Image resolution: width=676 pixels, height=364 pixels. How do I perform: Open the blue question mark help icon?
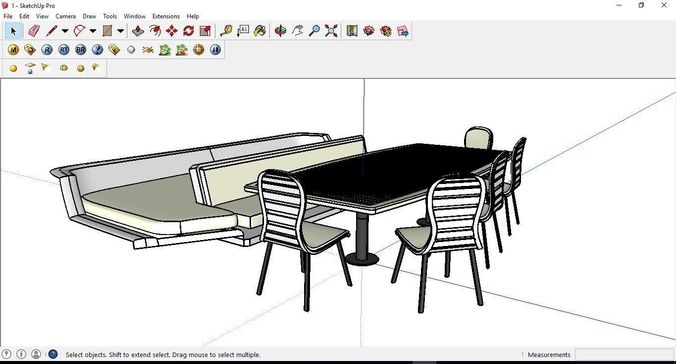point(97,50)
